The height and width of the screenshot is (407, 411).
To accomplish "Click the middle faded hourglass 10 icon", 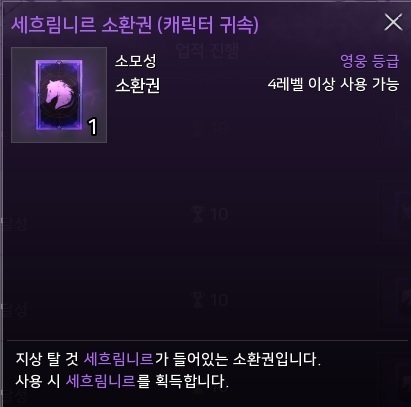I will pyautogui.click(x=210, y=214).
